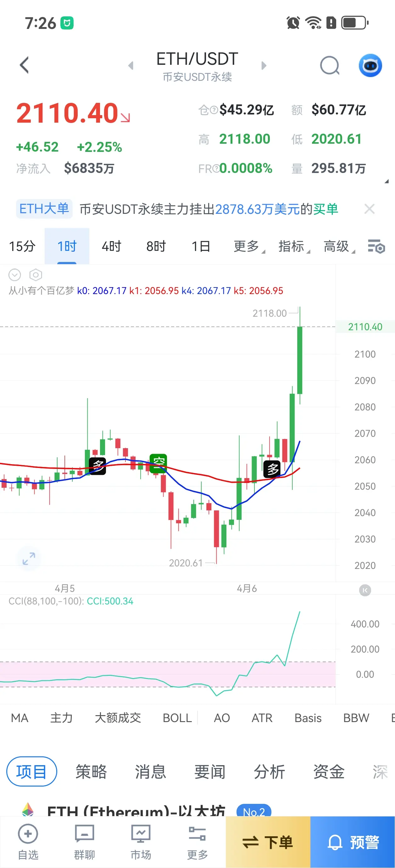395x868 pixels.
Task: Select the 策略 tab
Action: [91, 772]
